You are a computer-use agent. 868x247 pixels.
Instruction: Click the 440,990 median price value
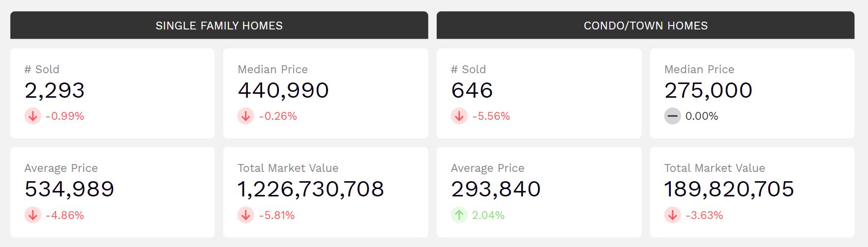click(283, 90)
